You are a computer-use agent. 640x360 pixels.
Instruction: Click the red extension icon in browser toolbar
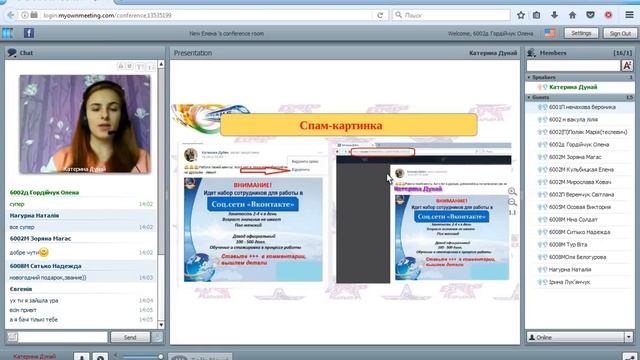(x=609, y=15)
